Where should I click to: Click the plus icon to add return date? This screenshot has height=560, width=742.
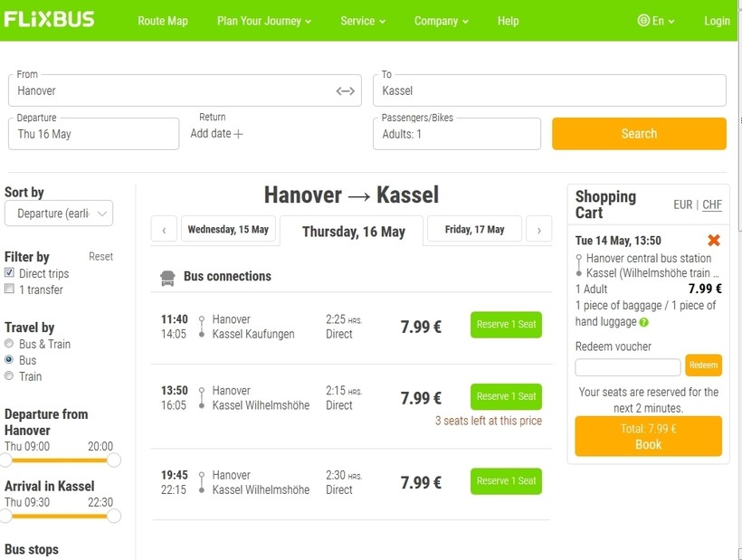(x=239, y=134)
